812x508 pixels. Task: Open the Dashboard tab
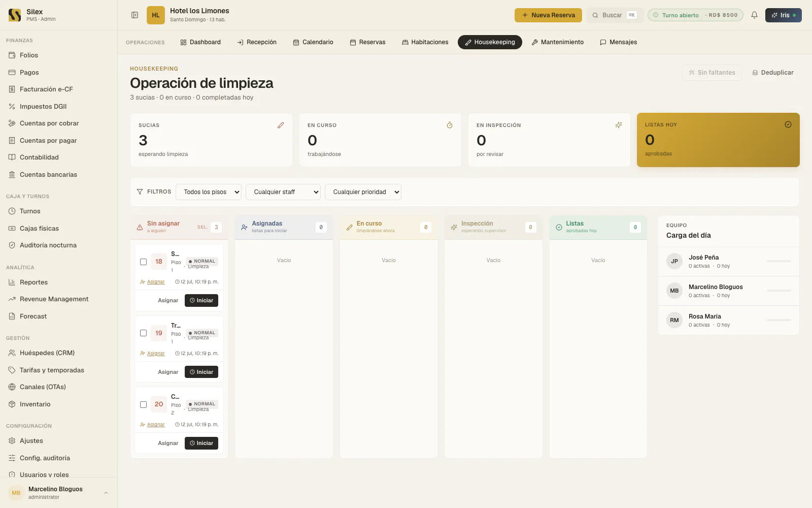(x=200, y=42)
